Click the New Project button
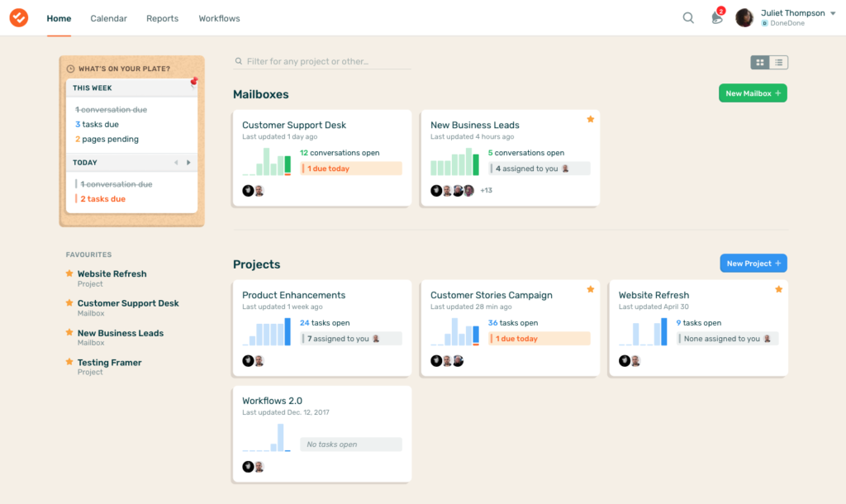Screen dimensions: 846x504 tap(753, 263)
